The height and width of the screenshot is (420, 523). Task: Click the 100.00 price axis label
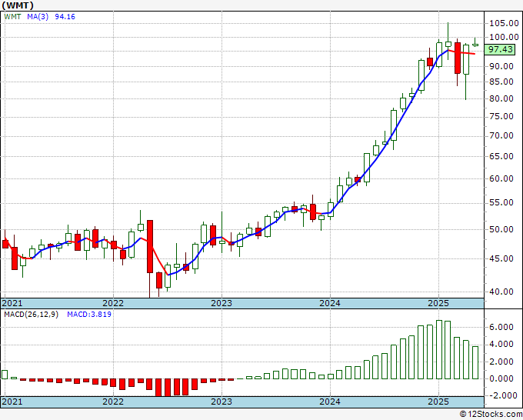504,37
